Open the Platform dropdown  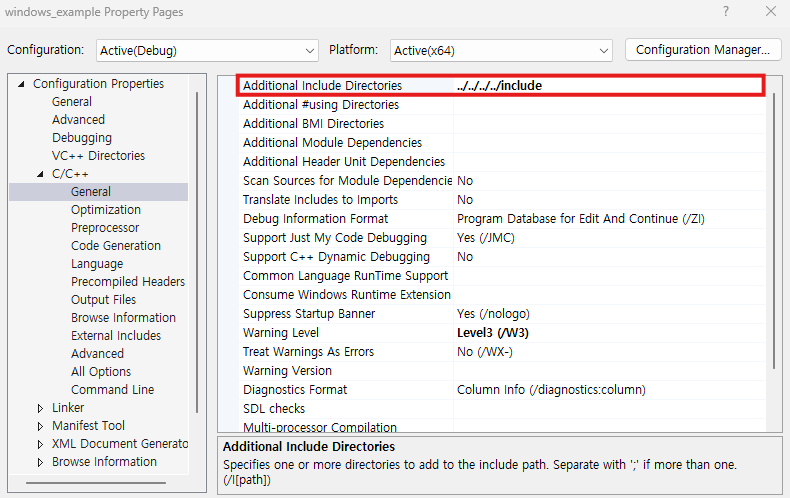502,50
